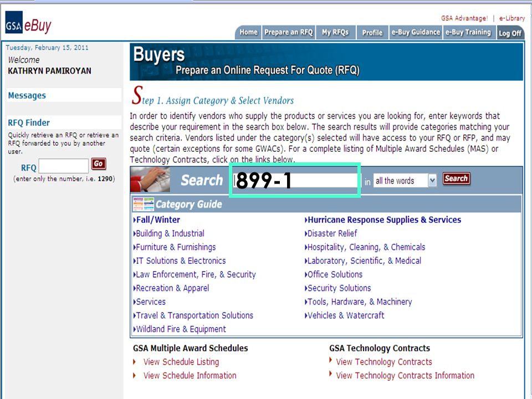The image size is (532, 399).
Task: Click the Log Off tab
Action: 510,33
